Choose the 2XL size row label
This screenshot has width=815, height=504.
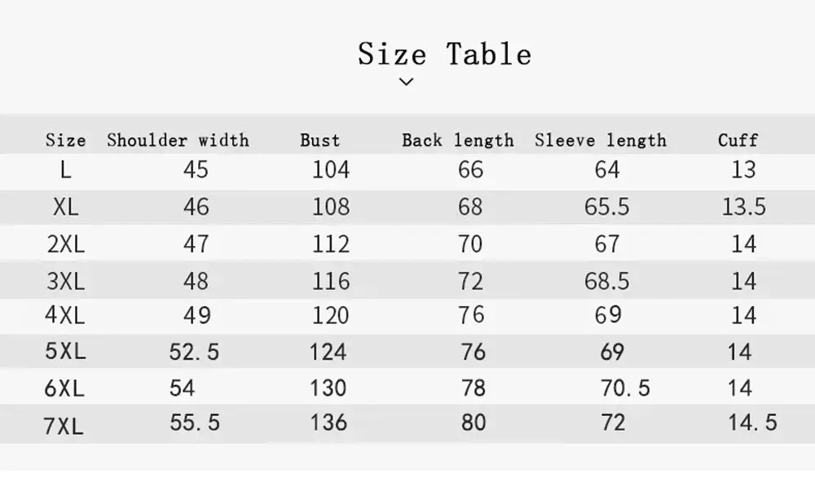point(65,243)
